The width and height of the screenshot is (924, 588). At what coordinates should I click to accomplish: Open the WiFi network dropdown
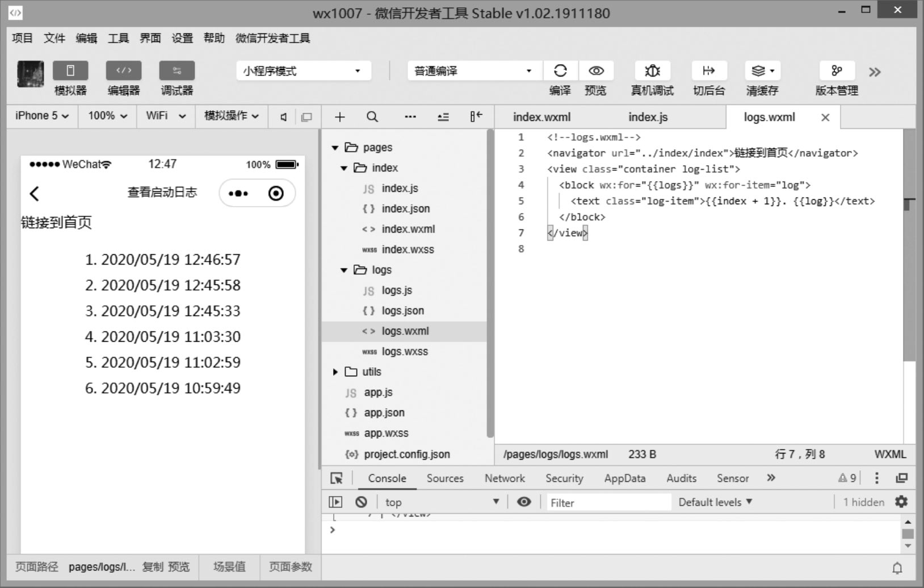point(166,116)
